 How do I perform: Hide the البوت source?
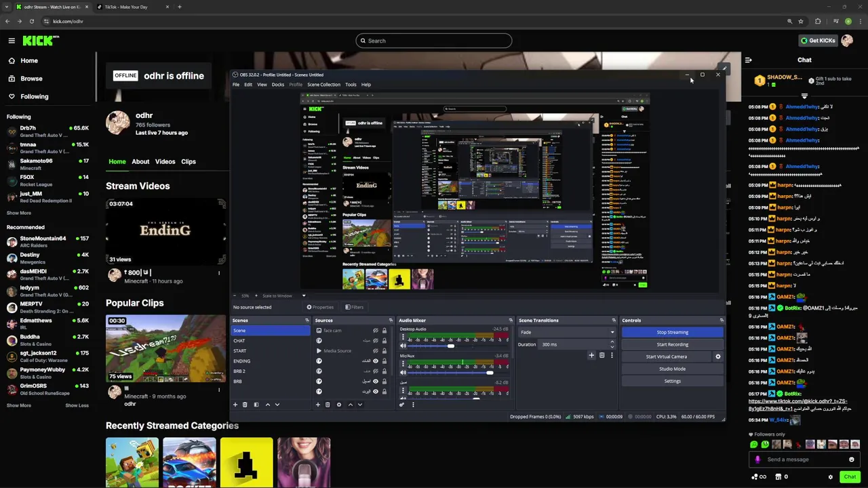coord(376,392)
